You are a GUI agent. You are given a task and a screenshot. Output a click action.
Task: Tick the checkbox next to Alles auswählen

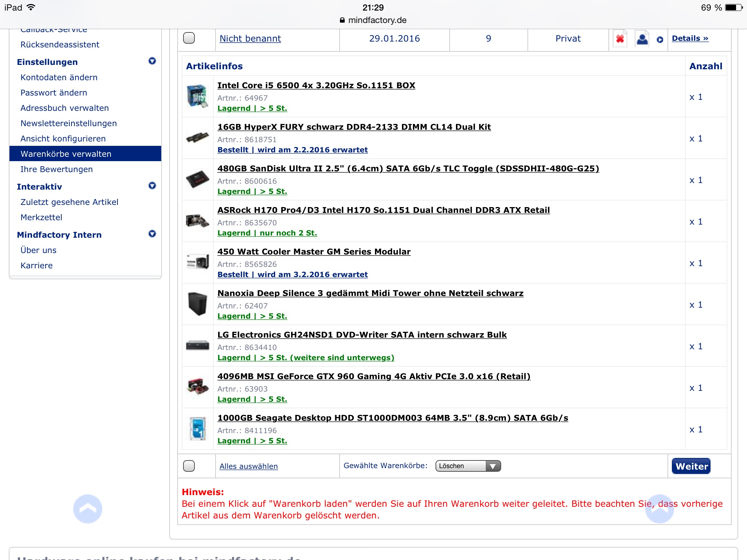(189, 466)
